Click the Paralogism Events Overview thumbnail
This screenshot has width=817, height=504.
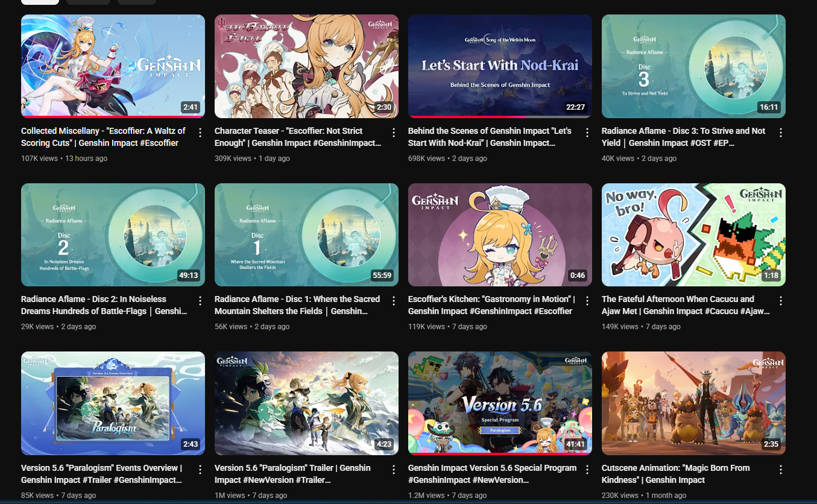[113, 403]
